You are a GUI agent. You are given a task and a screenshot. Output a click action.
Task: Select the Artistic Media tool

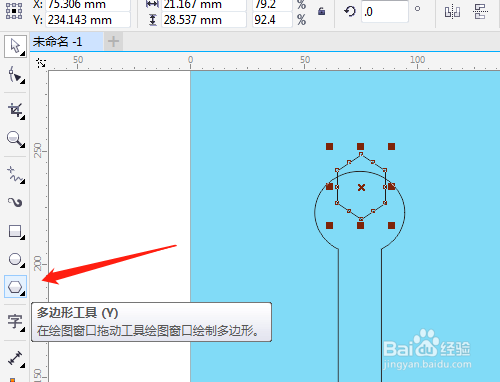(x=15, y=202)
